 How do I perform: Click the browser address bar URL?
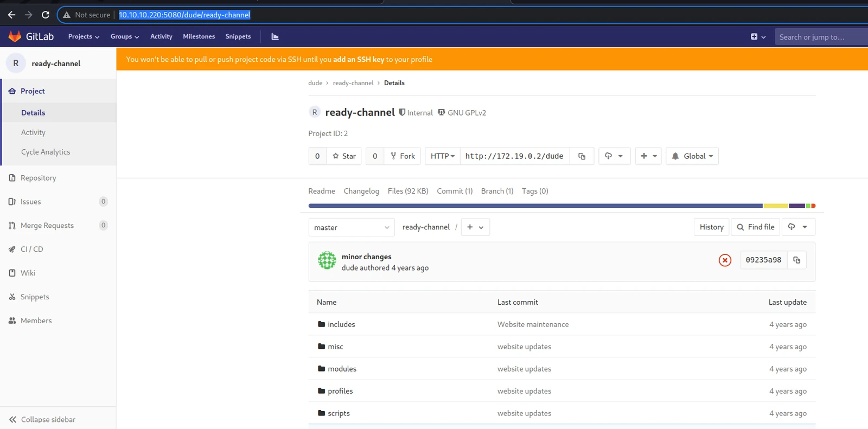point(184,15)
